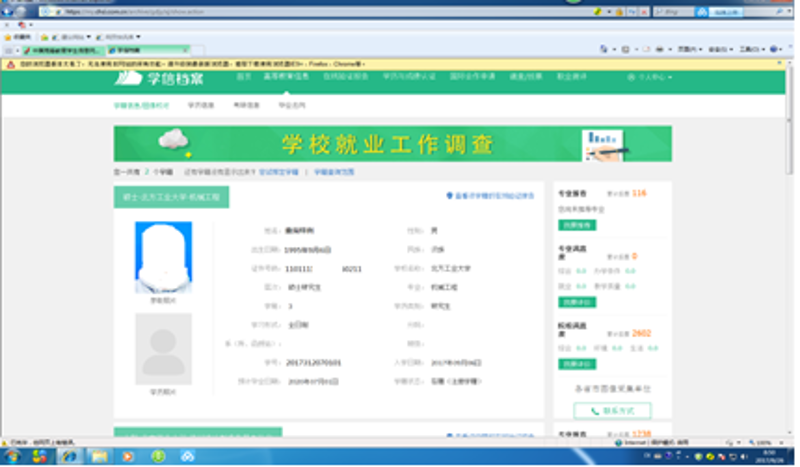The width and height of the screenshot is (800, 467).
Task: Click the 联系方式 contact button
Action: 612,411
